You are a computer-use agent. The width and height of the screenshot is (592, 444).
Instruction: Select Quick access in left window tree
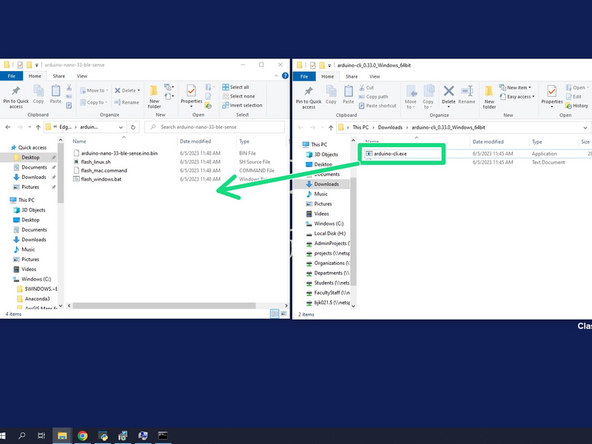tap(28, 148)
